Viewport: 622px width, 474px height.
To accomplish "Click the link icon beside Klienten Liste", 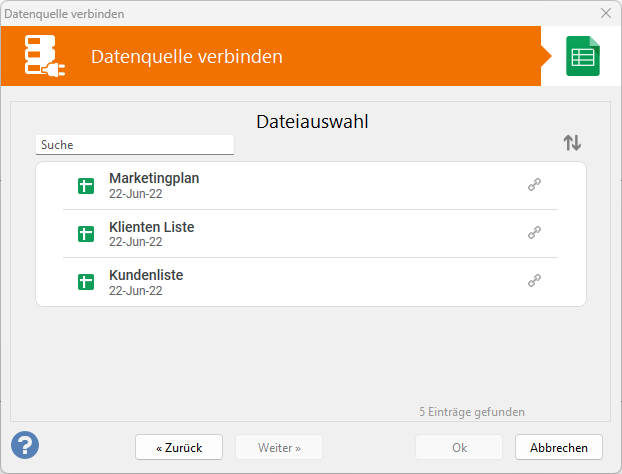I will coord(534,232).
